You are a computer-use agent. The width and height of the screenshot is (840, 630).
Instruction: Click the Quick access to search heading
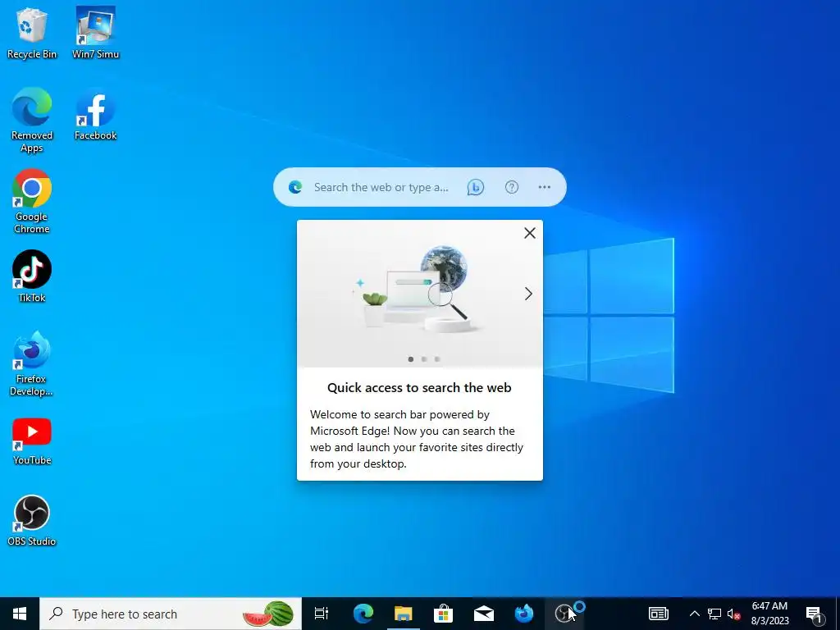point(419,387)
